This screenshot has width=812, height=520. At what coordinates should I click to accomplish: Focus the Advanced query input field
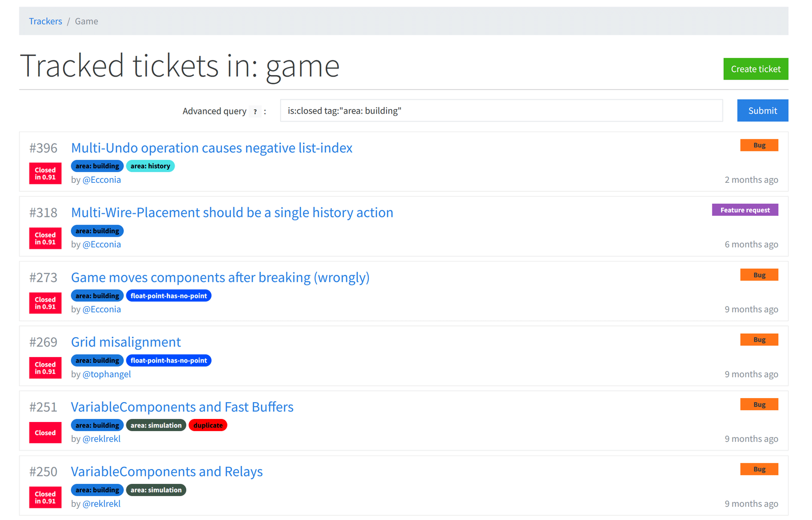(x=501, y=111)
